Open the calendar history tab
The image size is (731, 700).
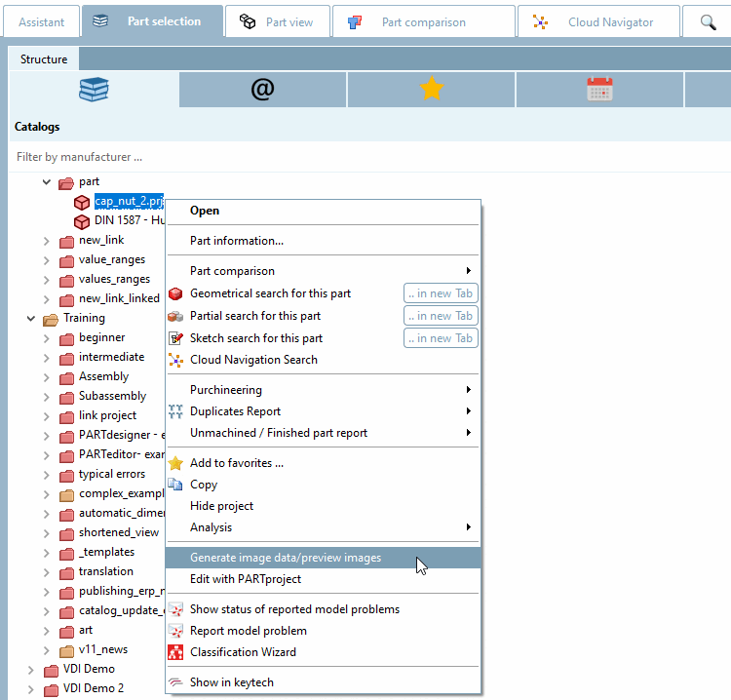tap(599, 89)
